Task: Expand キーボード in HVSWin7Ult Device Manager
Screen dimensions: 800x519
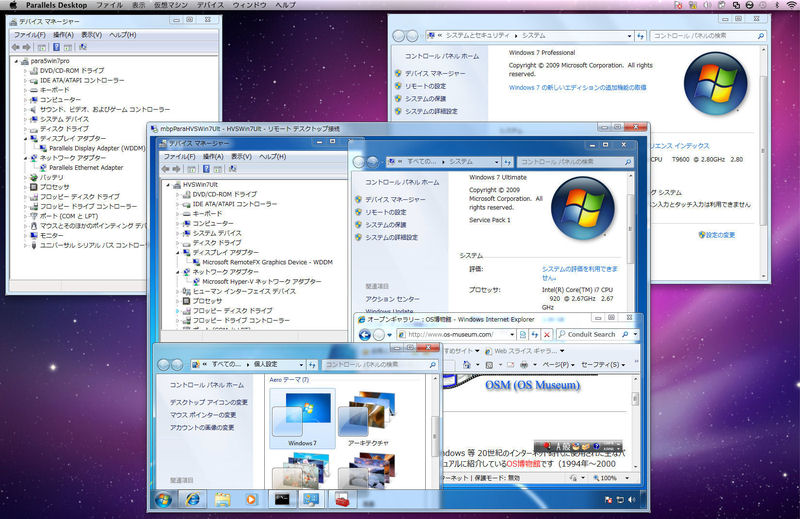Action: point(178,214)
